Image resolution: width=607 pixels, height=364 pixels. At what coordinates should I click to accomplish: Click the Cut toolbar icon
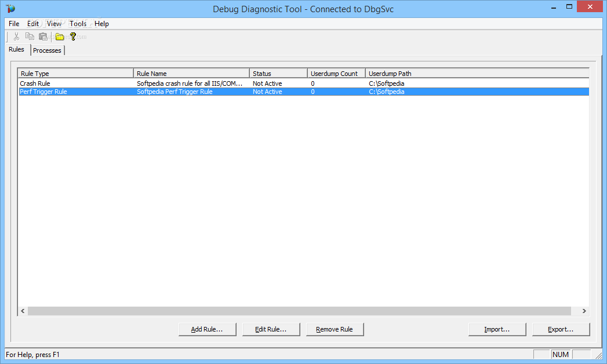16,37
